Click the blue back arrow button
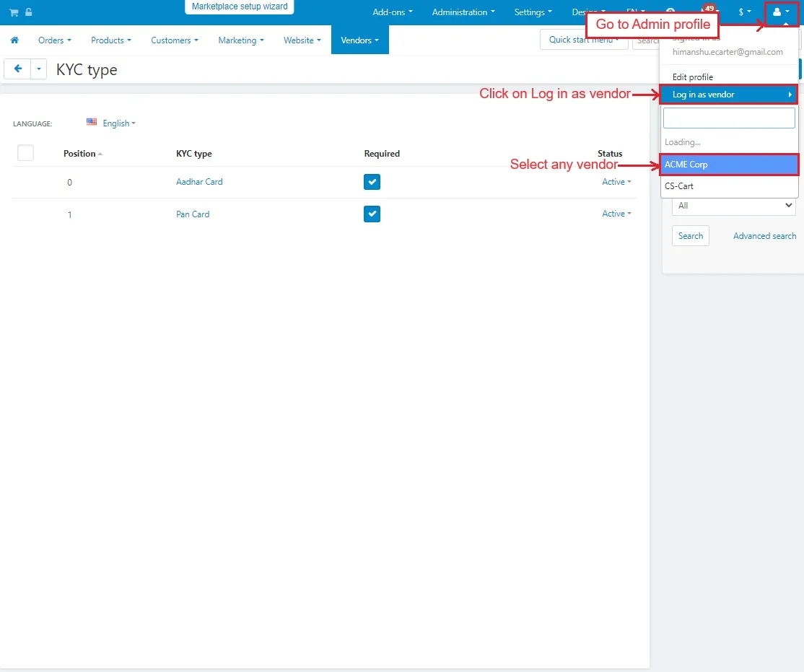 point(17,69)
